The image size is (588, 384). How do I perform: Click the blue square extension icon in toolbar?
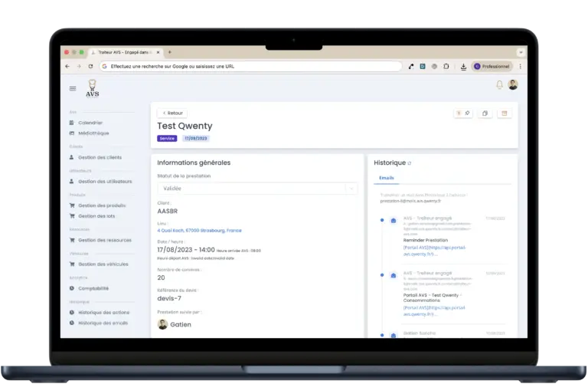[423, 67]
